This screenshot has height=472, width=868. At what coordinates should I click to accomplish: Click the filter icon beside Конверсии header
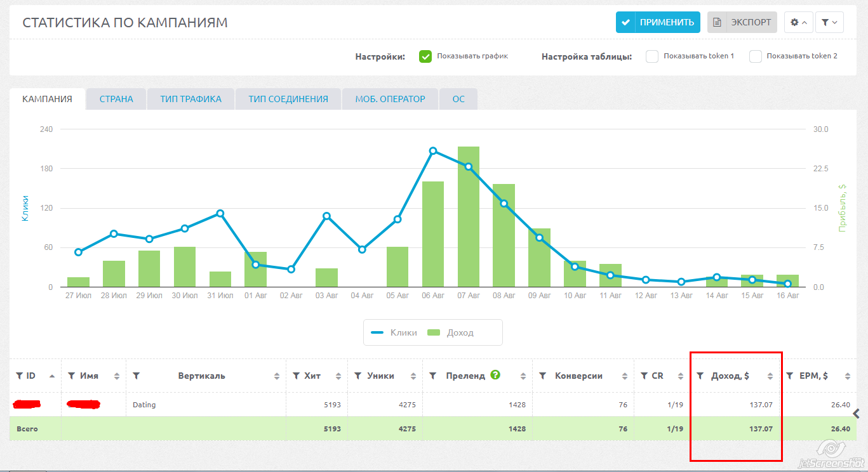(543, 376)
